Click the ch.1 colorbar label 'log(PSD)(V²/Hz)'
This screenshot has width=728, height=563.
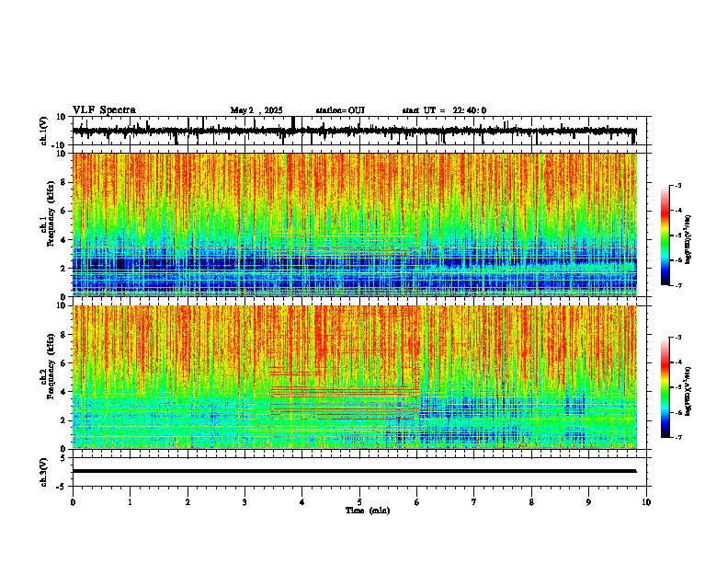pos(688,239)
